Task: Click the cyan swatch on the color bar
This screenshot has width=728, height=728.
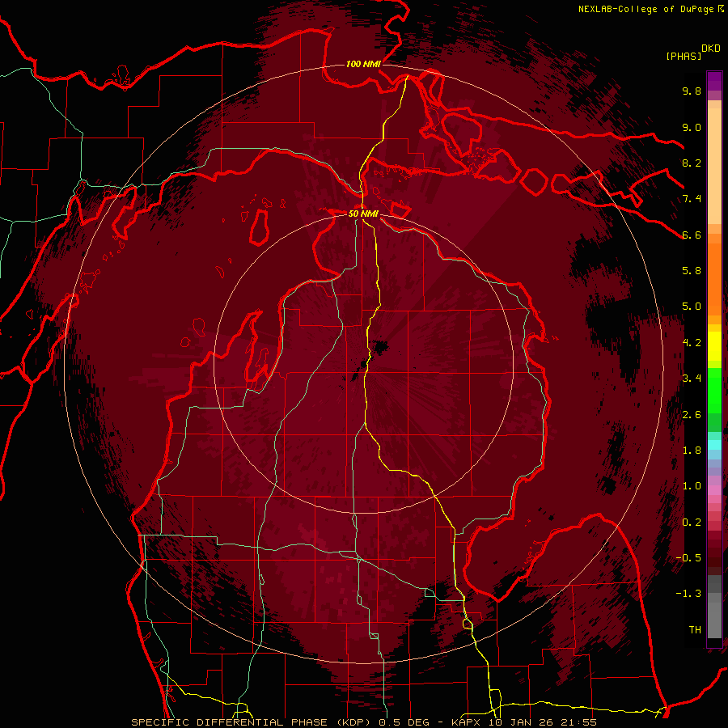Action: pos(714,445)
